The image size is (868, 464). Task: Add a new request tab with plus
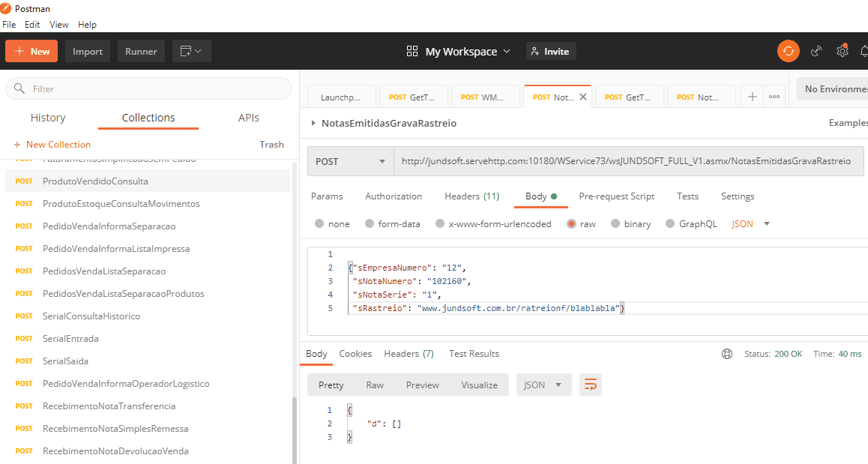coord(752,97)
